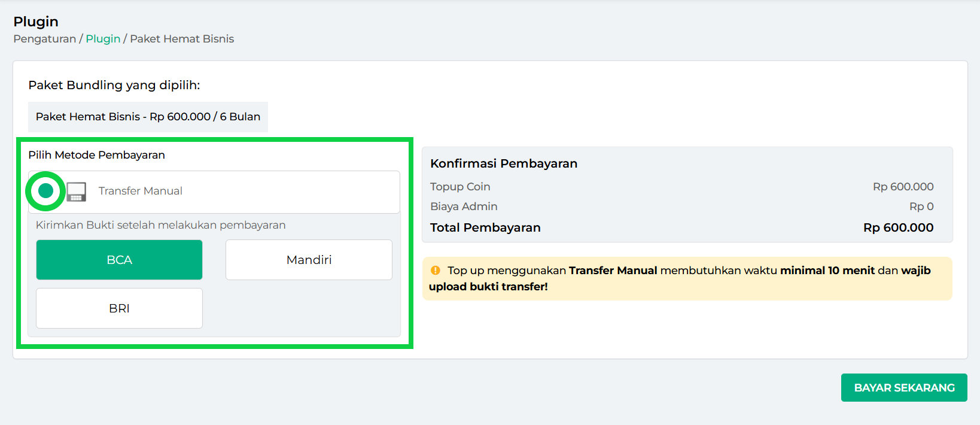The image size is (980, 425).
Task: Click the Plugin page heading
Action: pyautogui.click(x=36, y=22)
